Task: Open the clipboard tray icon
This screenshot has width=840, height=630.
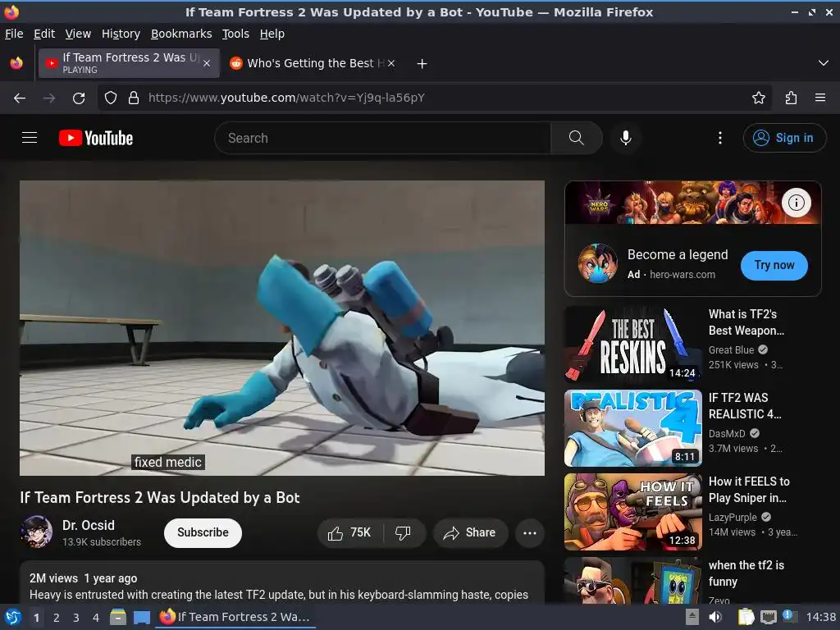Action: [745, 617]
